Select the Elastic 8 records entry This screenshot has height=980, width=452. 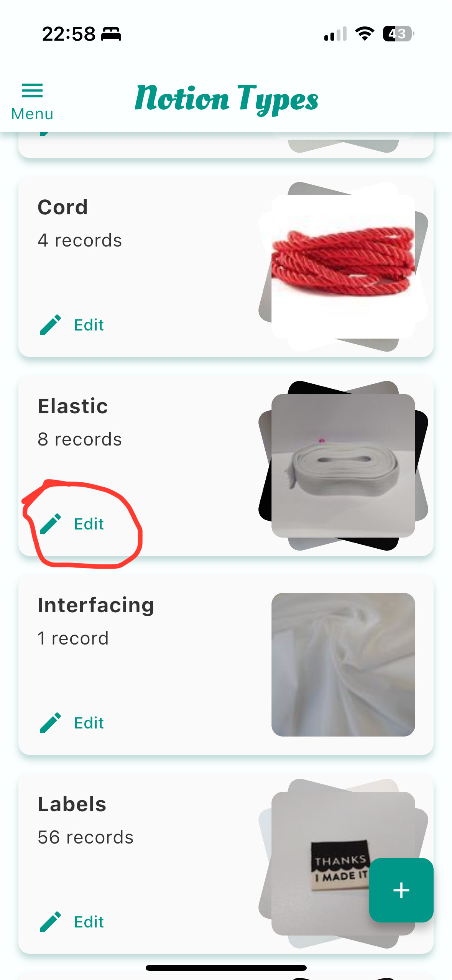(x=80, y=439)
